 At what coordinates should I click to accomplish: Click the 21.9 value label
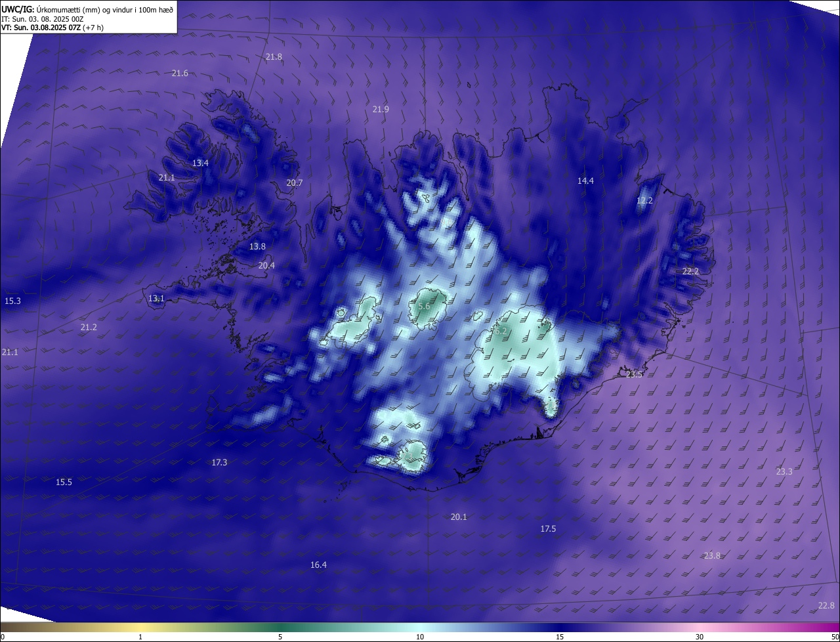click(381, 109)
